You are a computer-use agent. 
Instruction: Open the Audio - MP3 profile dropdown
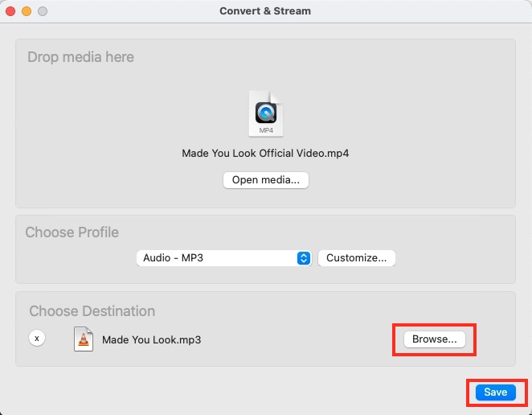coord(217,258)
